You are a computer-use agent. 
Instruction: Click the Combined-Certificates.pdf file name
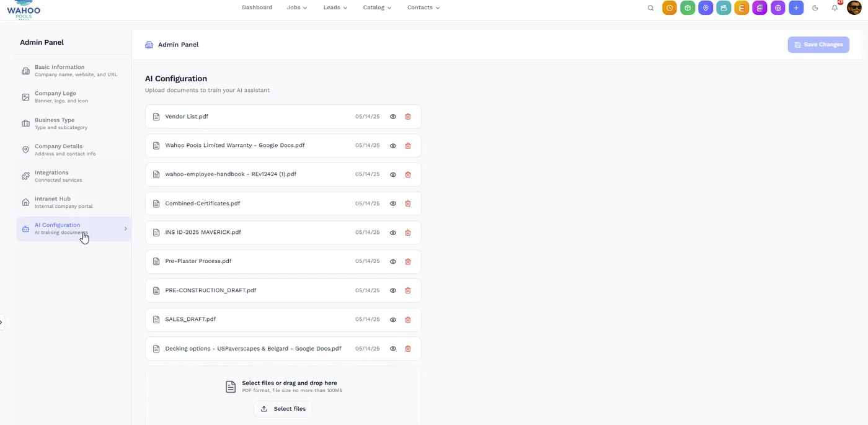click(x=202, y=204)
